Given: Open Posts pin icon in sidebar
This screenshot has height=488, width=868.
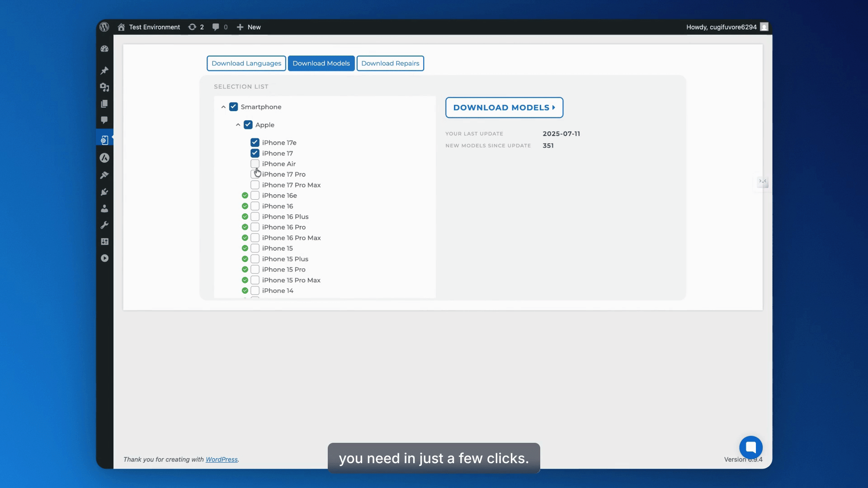Looking at the screenshot, I should (104, 70).
